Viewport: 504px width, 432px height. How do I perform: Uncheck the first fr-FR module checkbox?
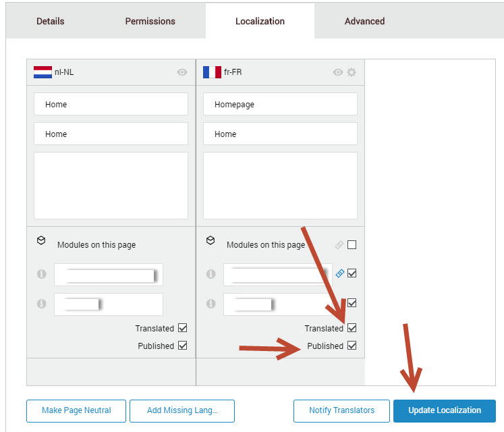352,273
